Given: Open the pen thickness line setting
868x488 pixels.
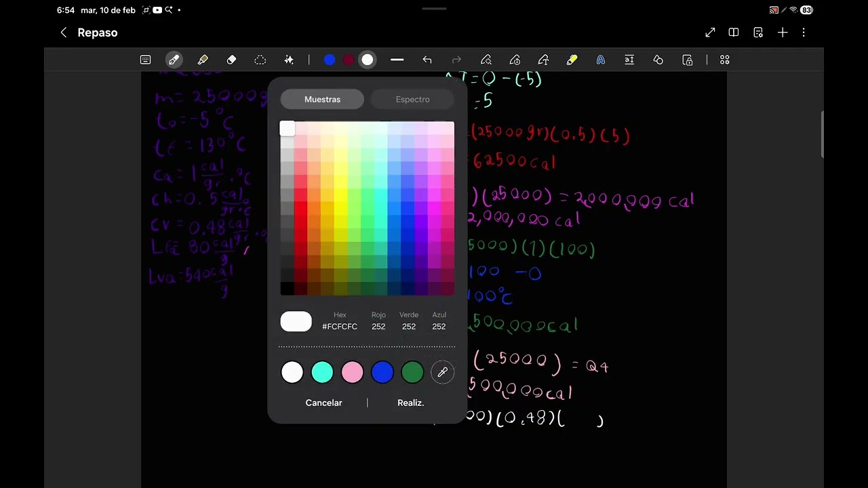Looking at the screenshot, I should pyautogui.click(x=397, y=60).
